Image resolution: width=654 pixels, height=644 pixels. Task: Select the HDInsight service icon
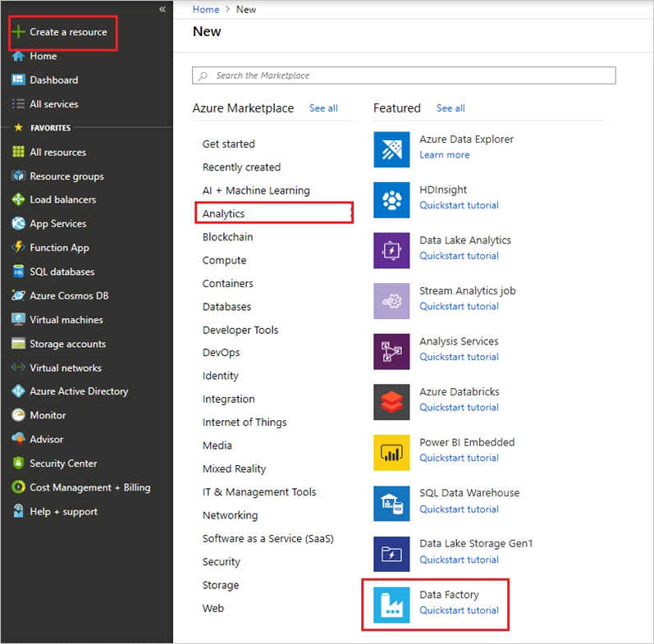391,200
